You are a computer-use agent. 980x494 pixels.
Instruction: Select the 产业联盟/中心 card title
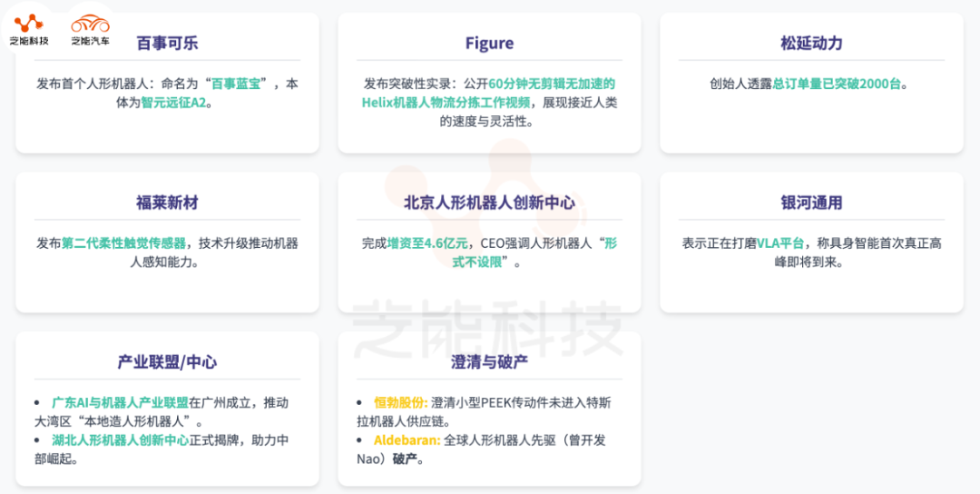(x=168, y=362)
